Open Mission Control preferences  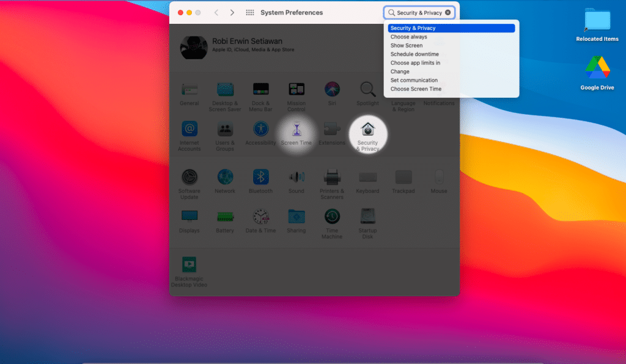296,97
